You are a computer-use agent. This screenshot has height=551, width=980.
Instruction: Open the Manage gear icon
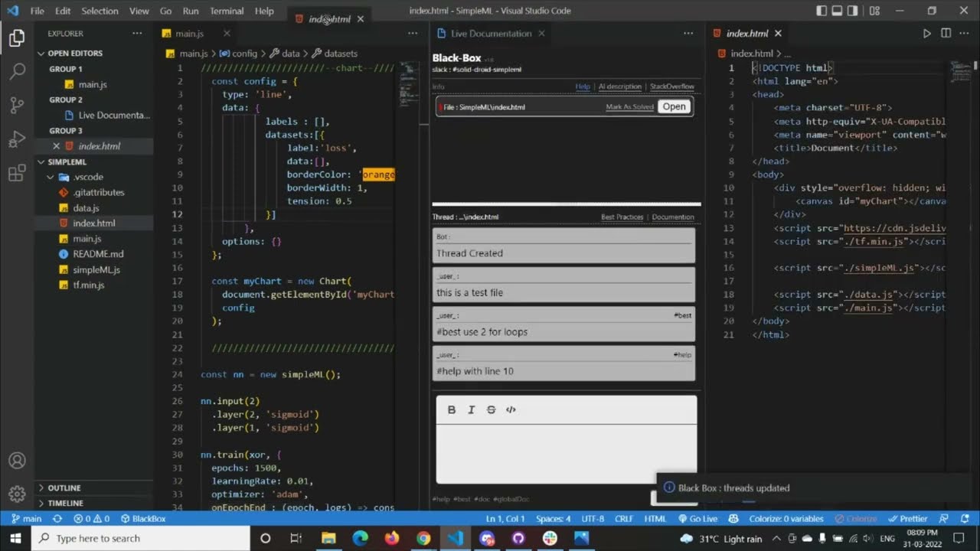17,494
